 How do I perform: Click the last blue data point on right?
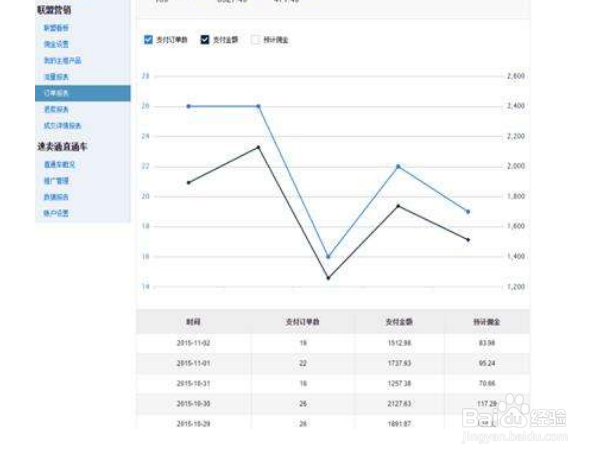click(468, 212)
